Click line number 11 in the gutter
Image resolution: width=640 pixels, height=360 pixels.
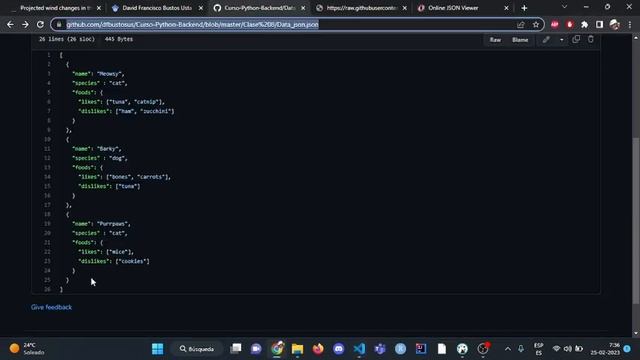[x=47, y=149]
